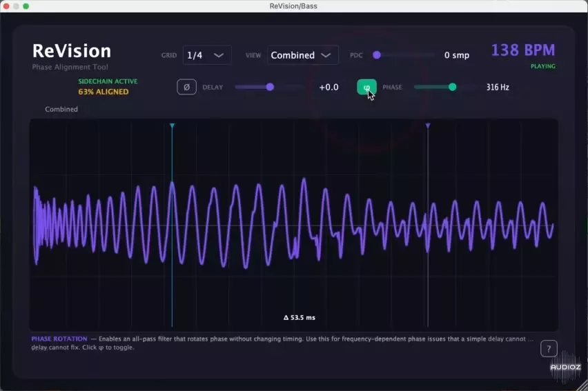
Task: Toggle the polarity invert Ø button
Action: [186, 88]
